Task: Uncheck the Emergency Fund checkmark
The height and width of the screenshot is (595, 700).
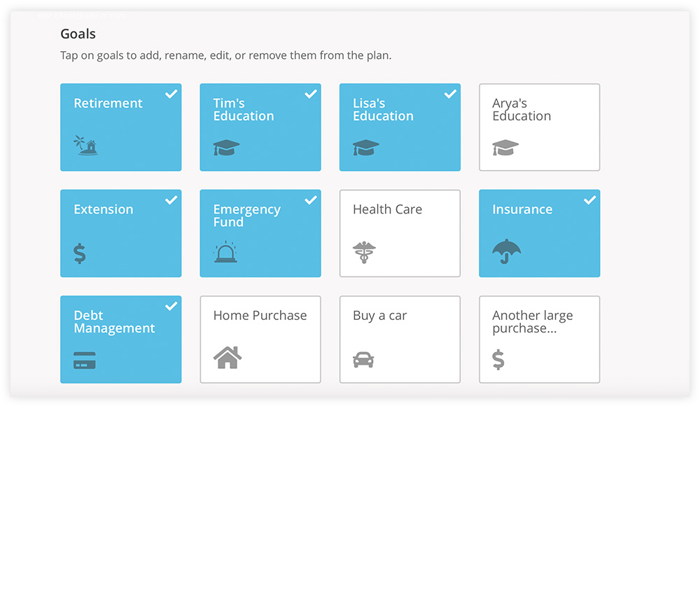Action: click(311, 200)
